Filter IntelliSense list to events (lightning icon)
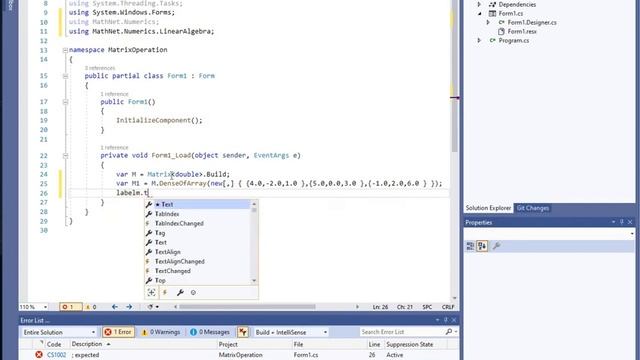Viewport: 640px width, 360px height. [165, 292]
